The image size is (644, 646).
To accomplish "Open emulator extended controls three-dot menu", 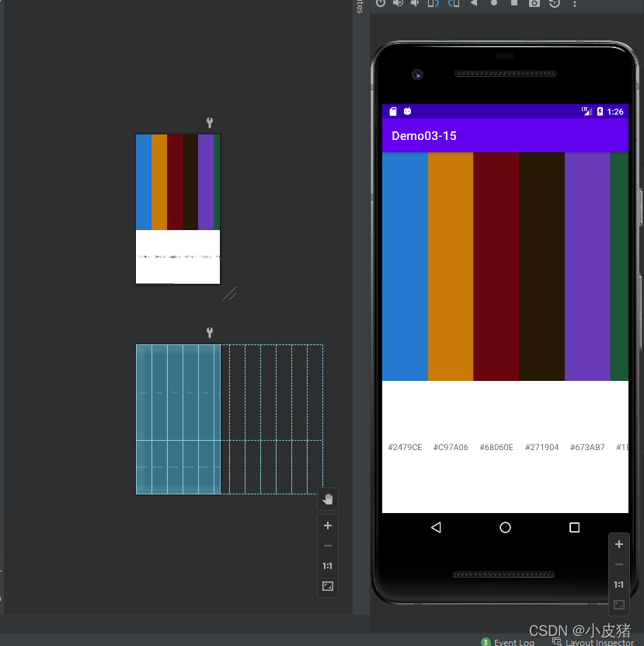I will click(575, 3).
